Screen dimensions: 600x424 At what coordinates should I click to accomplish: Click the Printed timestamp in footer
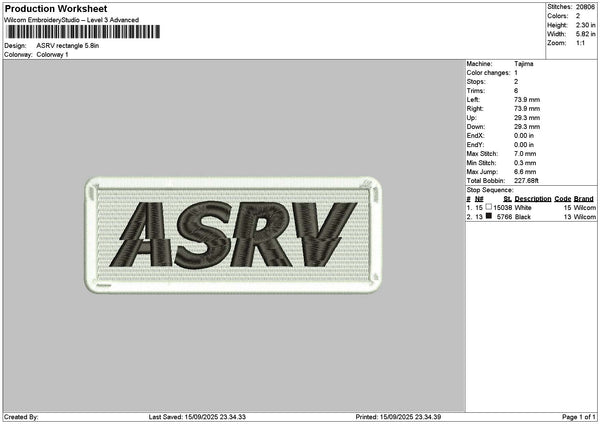point(398,417)
